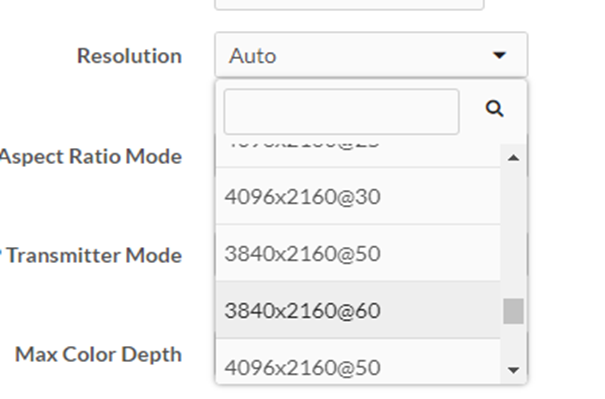Focus the search field inside the dropdown
Screen dimensions: 605x399
tap(341, 112)
